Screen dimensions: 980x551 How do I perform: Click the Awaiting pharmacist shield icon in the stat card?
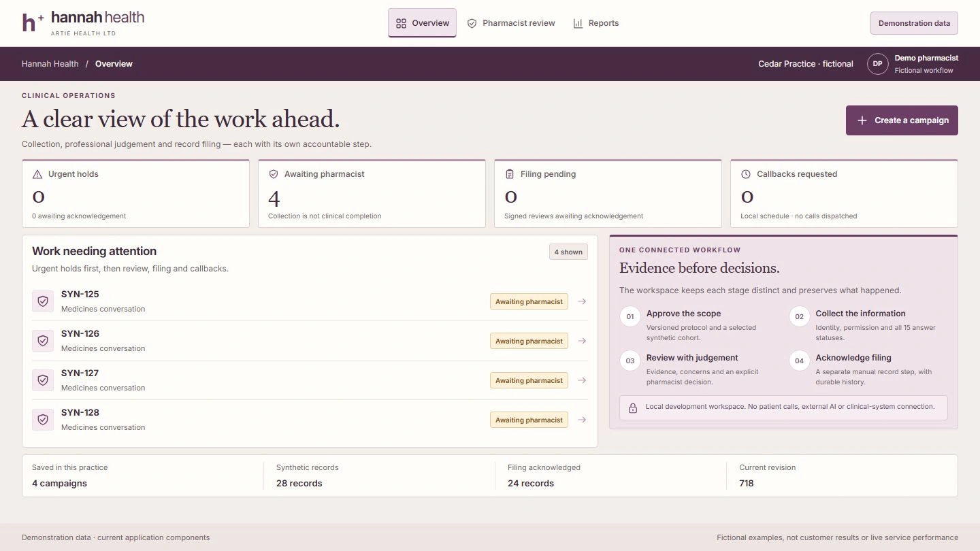tap(274, 174)
